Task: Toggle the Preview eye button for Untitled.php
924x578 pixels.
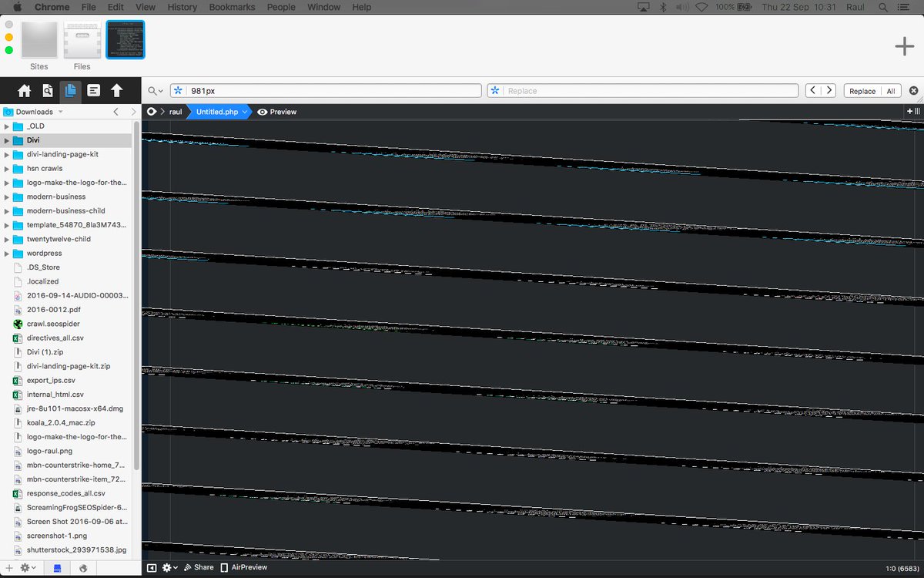Action: point(262,112)
